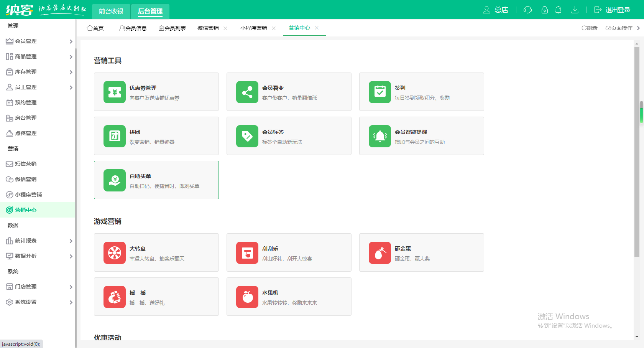This screenshot has height=348, width=644.
Task: Open the 刮刮乐 scratch card icon
Action: click(x=247, y=253)
